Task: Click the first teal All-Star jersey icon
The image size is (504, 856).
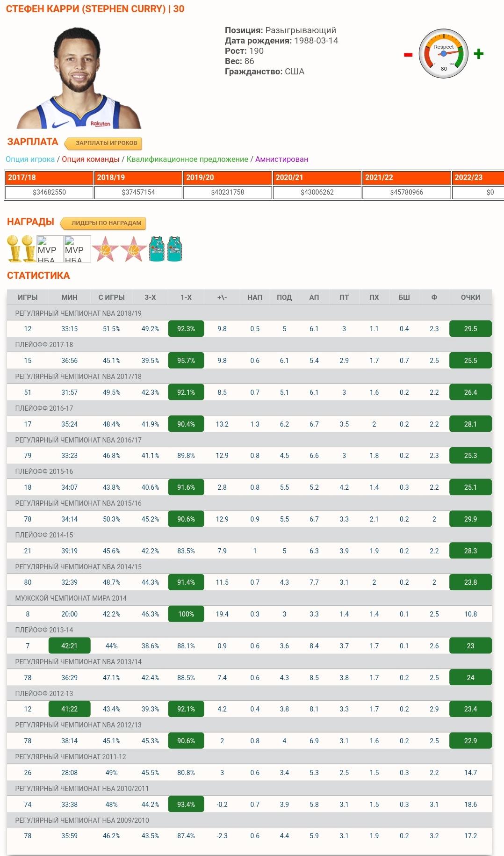Action: [157, 248]
